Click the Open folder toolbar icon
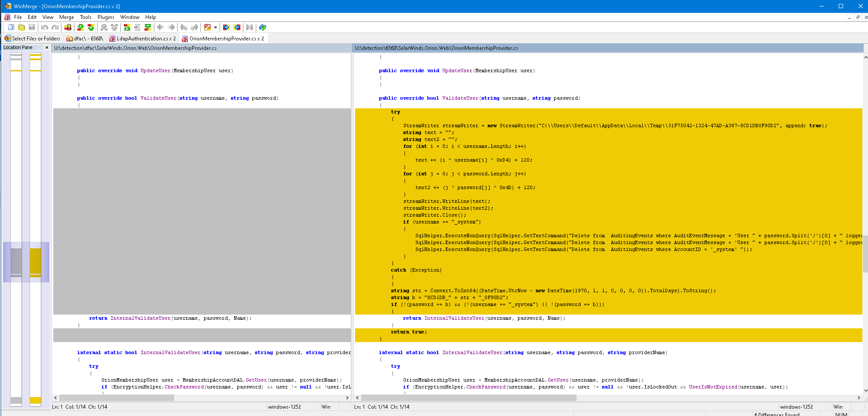Viewport: 868px width, 416px height. tap(21, 28)
